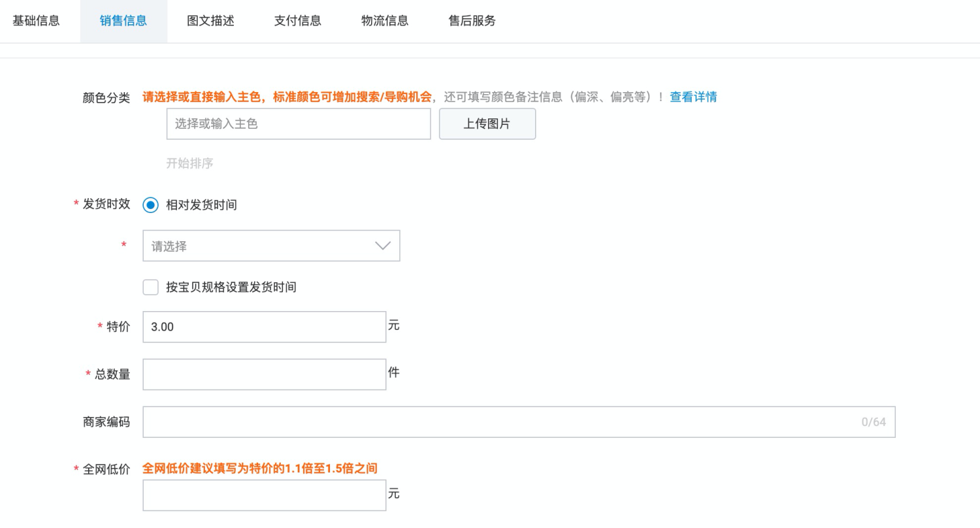Open the 物流信息 tab
The height and width of the screenshot is (528, 980).
click(x=384, y=21)
